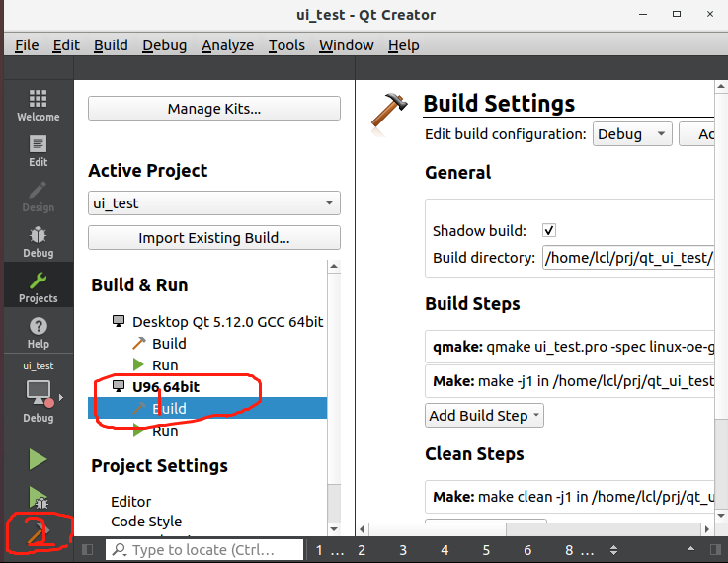728x563 pixels.
Task: Open output pane 8 in status bar
Action: click(579, 550)
